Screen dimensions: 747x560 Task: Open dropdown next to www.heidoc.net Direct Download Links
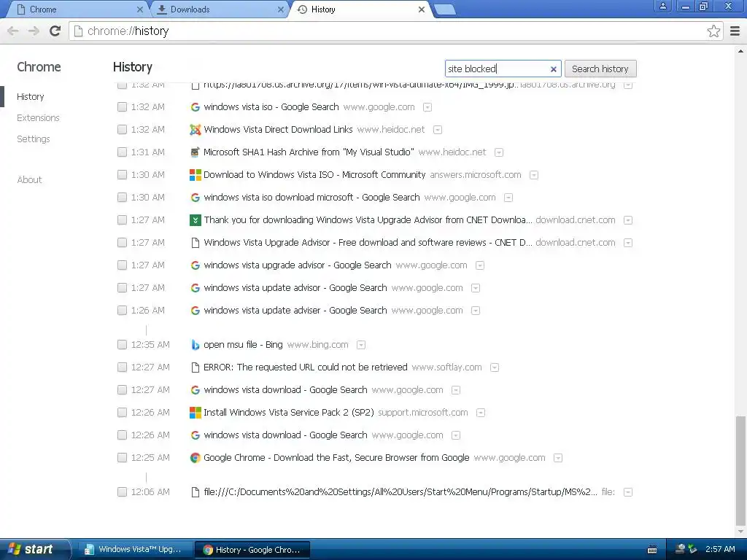438,130
